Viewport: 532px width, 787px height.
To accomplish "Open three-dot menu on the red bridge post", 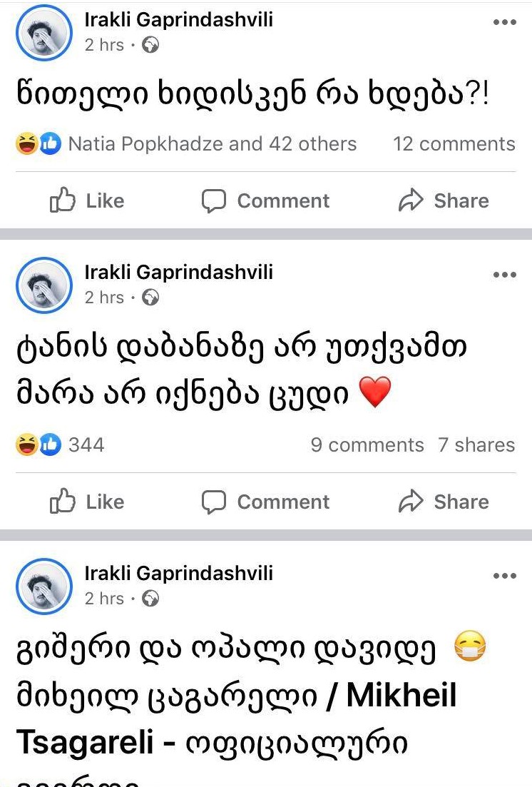I will click(x=504, y=22).
